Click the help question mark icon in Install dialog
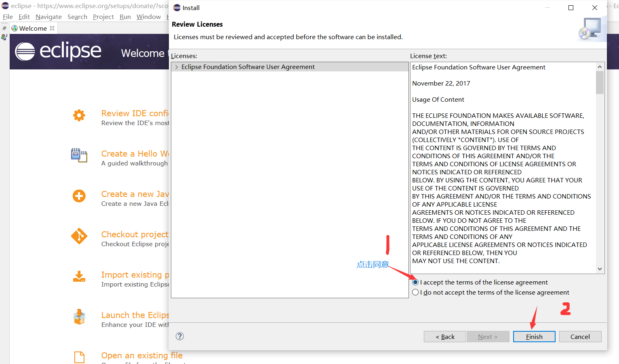This screenshot has height=364, width=619. pyautogui.click(x=180, y=336)
